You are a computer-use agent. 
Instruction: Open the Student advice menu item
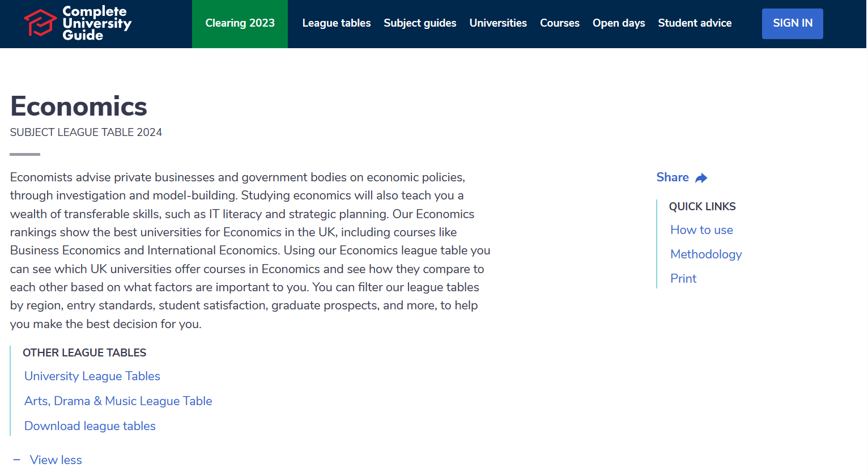pos(695,23)
